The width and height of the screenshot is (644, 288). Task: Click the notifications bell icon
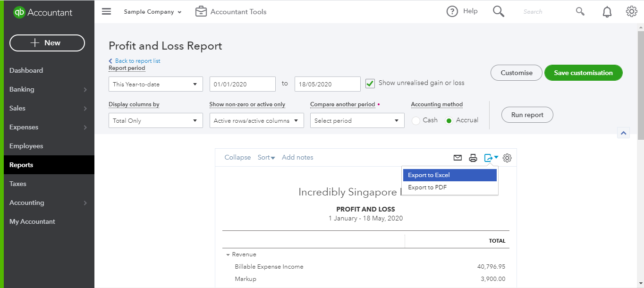pyautogui.click(x=607, y=12)
